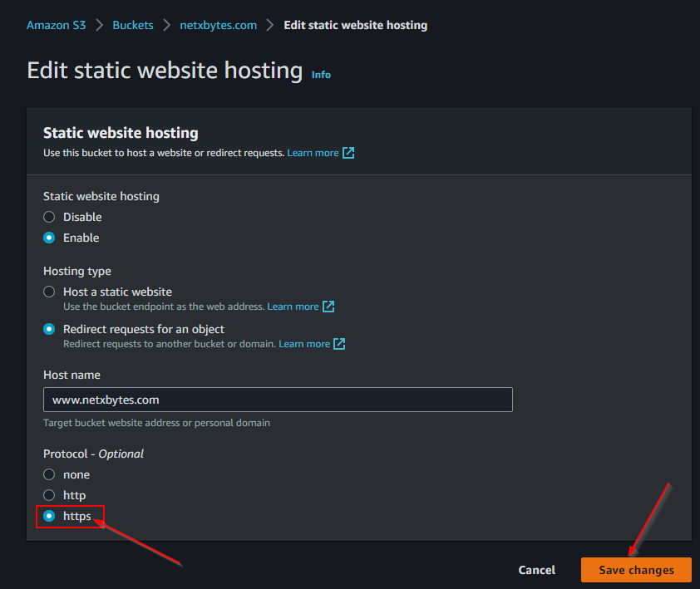The width and height of the screenshot is (700, 589).
Task: Set protocol to https
Action: [x=50, y=516]
